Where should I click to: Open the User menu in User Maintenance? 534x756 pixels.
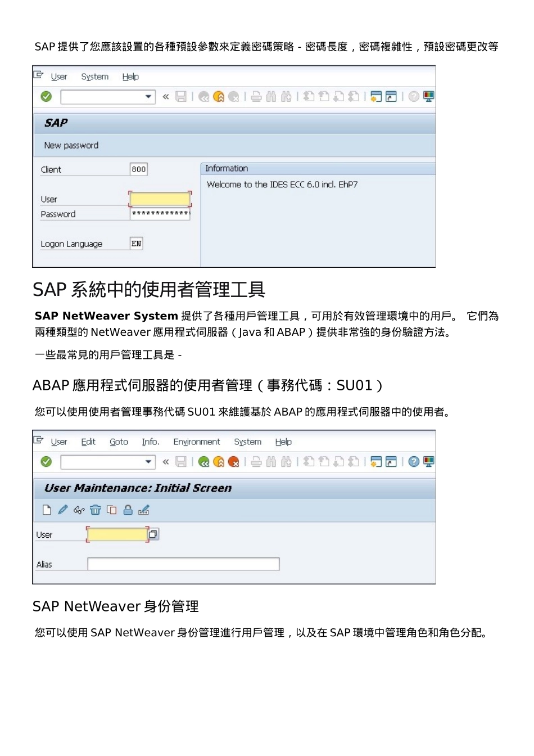(x=59, y=442)
